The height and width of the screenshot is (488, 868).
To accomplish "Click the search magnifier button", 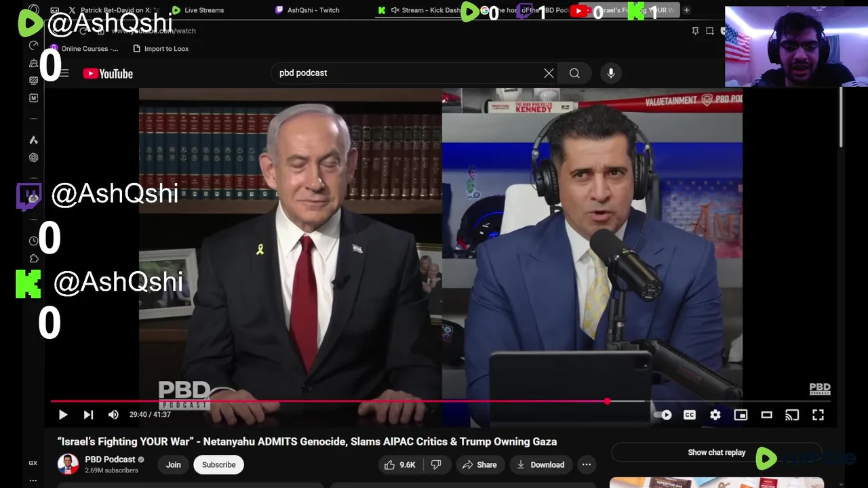I will point(574,73).
